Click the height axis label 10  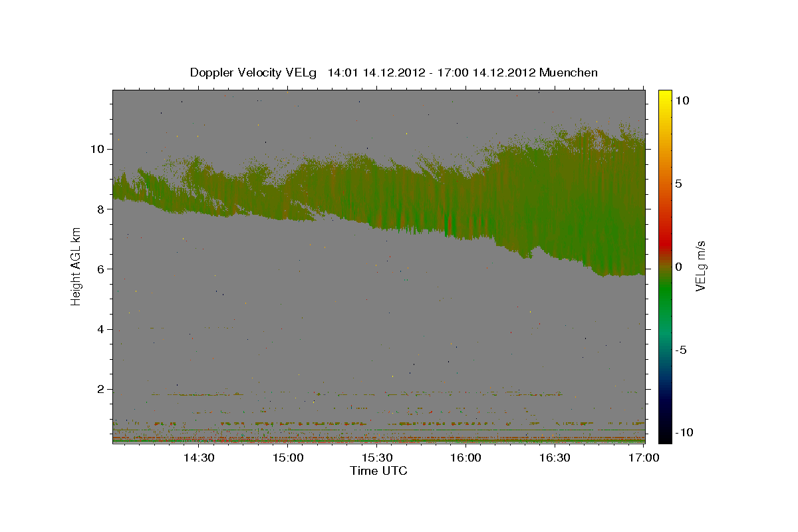97,149
